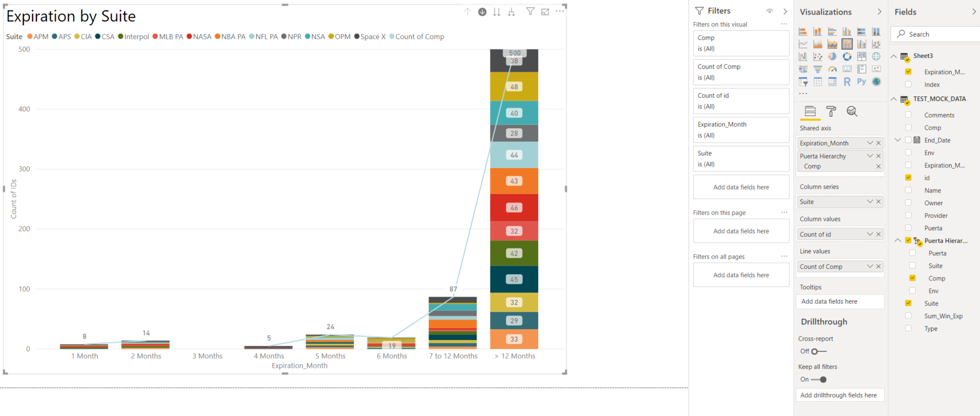
Task: Open the Expiration_Month shared axis dropdown
Action: tap(870, 143)
